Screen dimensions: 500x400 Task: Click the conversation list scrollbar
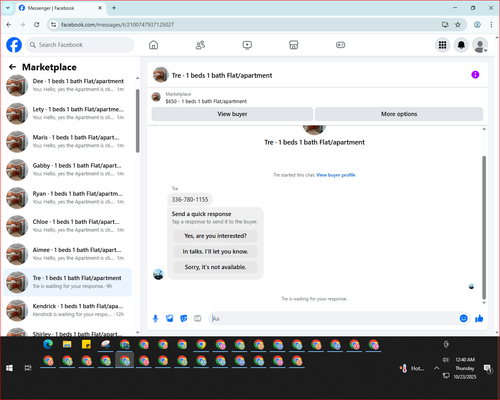tap(138, 121)
